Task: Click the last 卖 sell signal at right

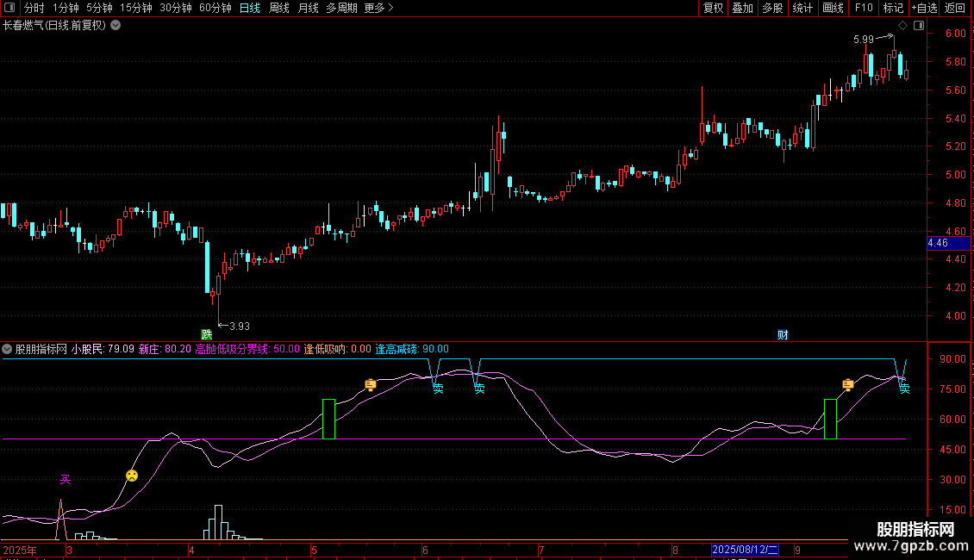Action: pos(904,389)
